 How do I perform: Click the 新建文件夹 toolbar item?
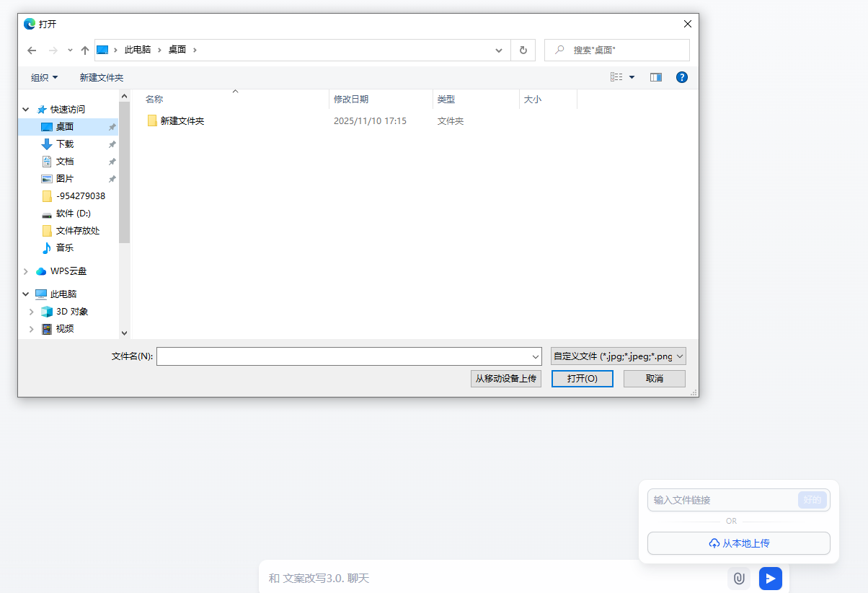(x=102, y=77)
